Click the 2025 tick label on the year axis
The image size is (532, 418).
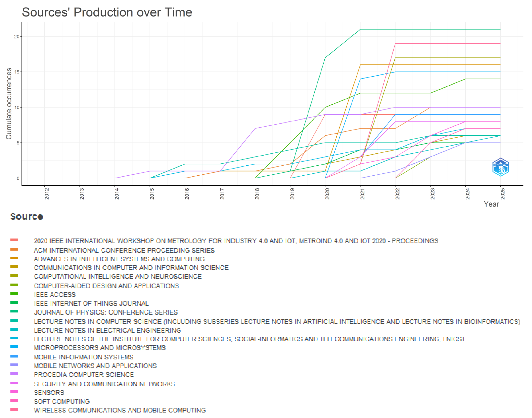coord(503,194)
